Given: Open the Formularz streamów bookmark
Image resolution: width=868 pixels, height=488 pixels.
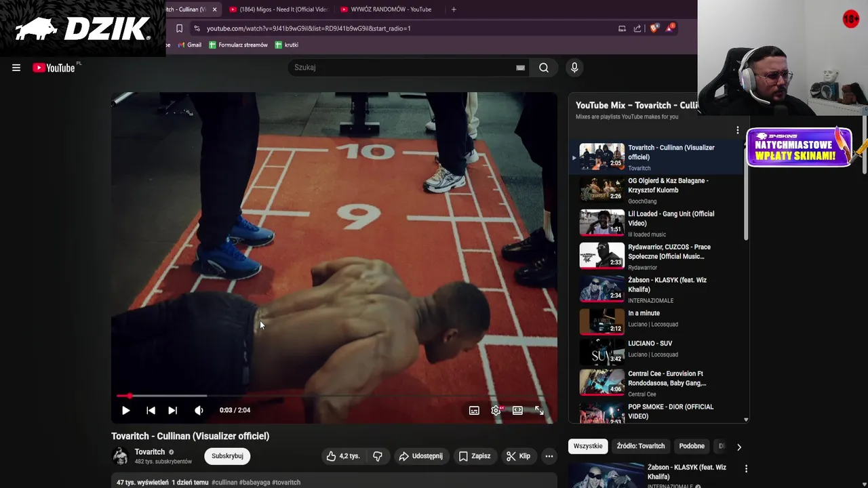Looking at the screenshot, I should click(238, 45).
